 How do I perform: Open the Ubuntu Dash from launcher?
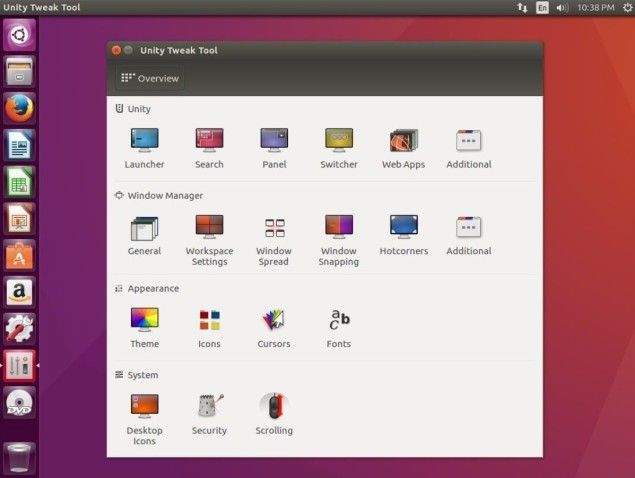(x=19, y=35)
